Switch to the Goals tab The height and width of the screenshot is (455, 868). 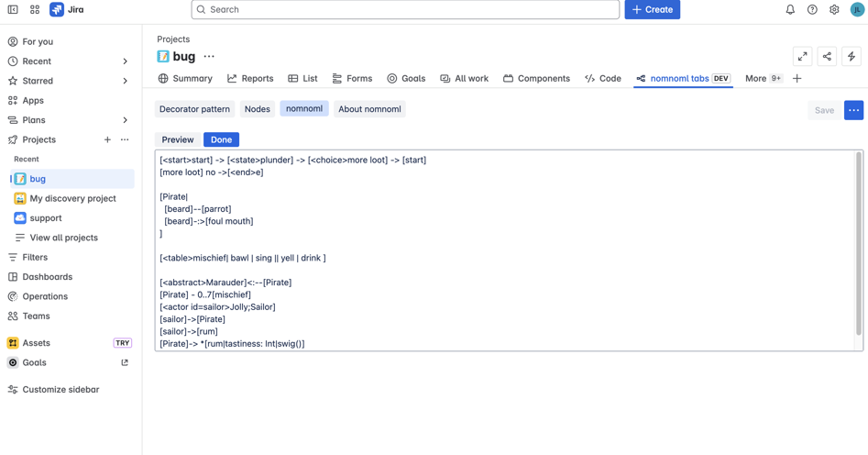(406, 79)
